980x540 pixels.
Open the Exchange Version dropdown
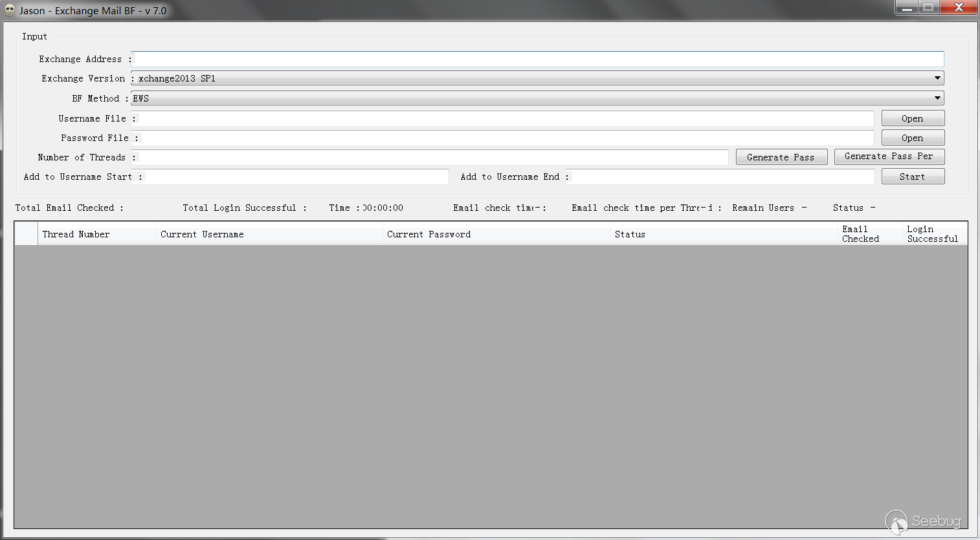pyautogui.click(x=537, y=78)
